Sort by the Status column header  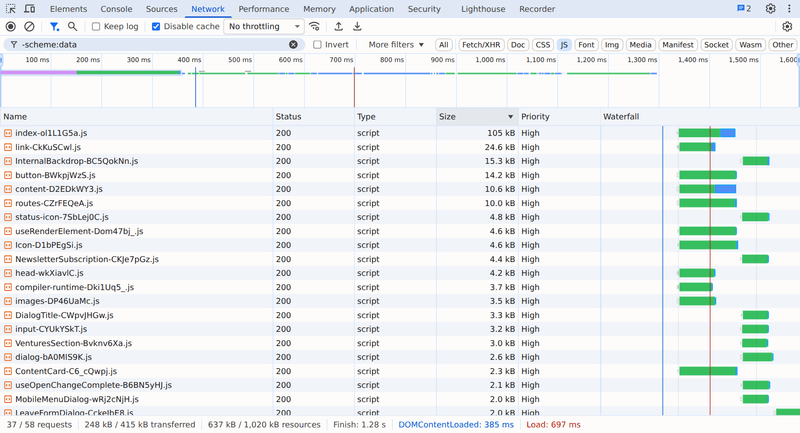coord(313,117)
